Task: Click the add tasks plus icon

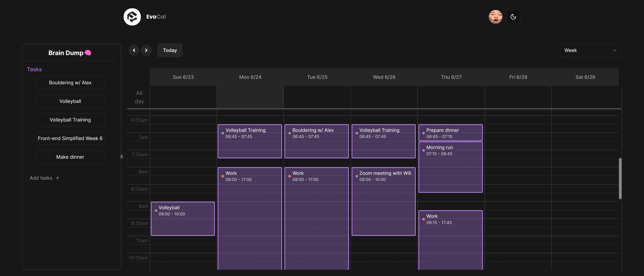Action: click(58, 178)
